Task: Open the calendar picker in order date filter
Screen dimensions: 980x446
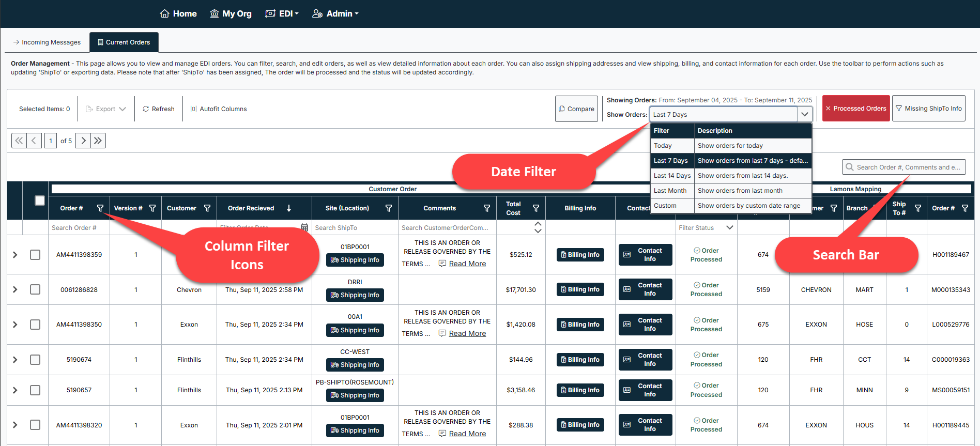Action: [304, 227]
